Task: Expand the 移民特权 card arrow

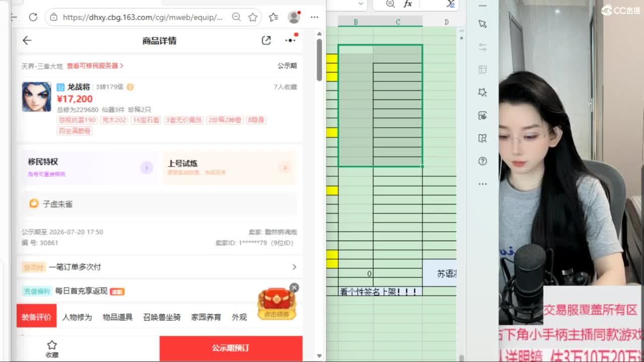Action: click(x=146, y=168)
